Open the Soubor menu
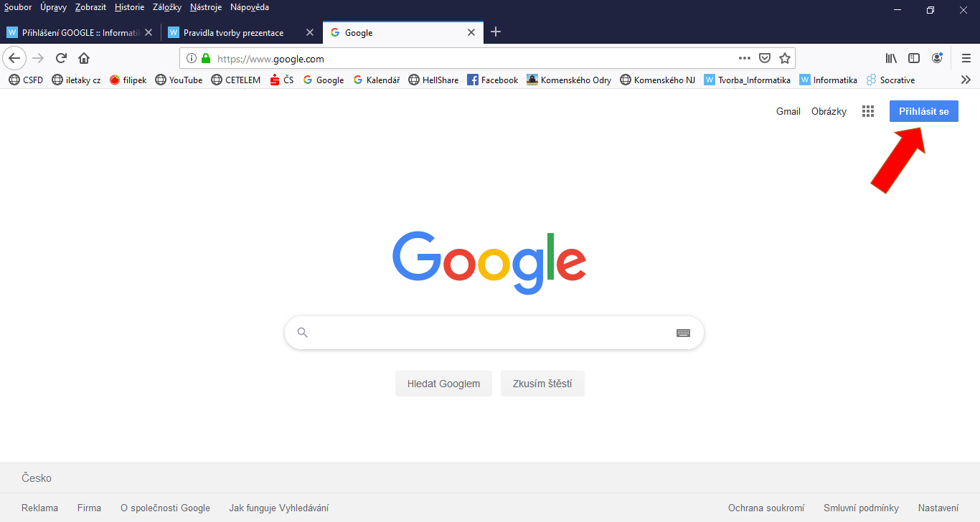980x522 pixels. click(x=18, y=7)
